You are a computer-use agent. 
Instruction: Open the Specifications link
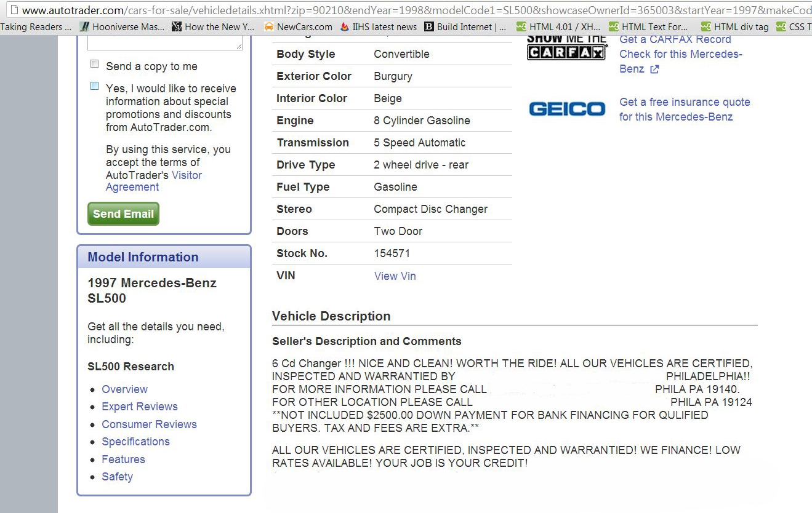[x=135, y=442]
